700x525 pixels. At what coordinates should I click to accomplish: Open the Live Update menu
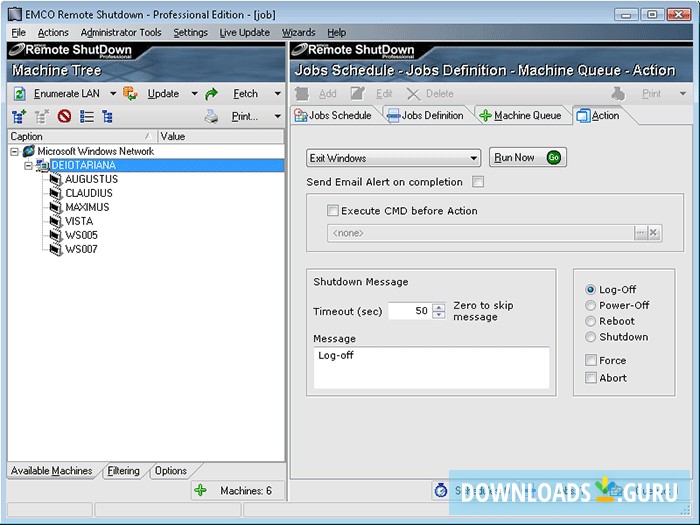tap(245, 33)
